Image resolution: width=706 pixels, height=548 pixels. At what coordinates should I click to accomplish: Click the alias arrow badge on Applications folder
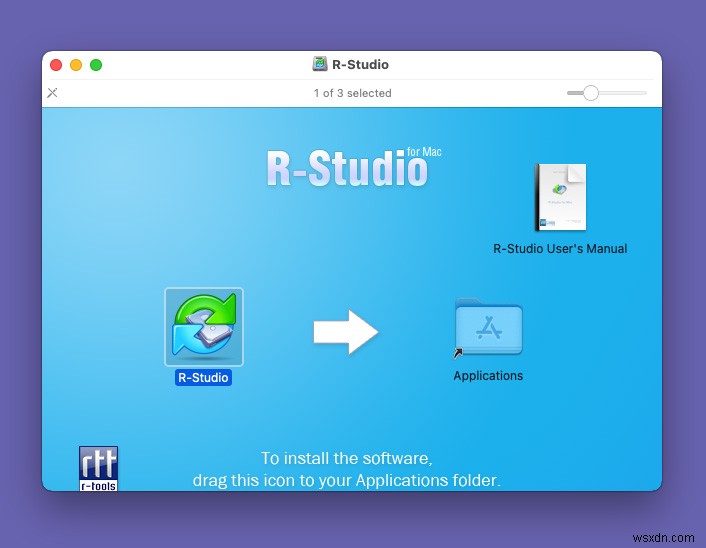point(458,352)
